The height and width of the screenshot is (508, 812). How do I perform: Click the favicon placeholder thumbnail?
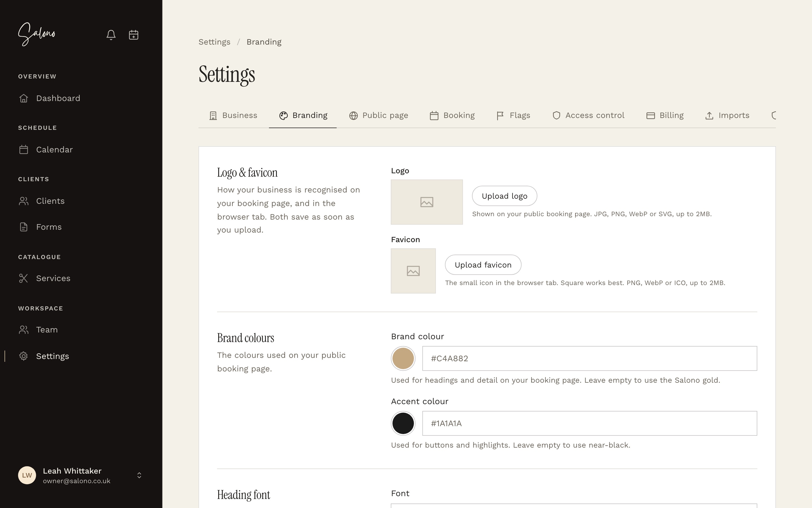(413, 271)
